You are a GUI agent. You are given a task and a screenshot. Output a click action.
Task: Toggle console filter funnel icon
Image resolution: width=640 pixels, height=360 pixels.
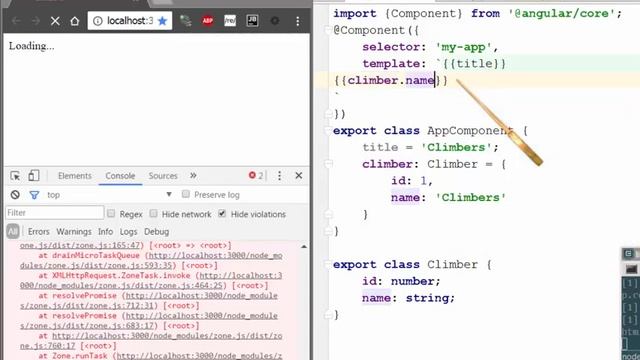coord(34,195)
